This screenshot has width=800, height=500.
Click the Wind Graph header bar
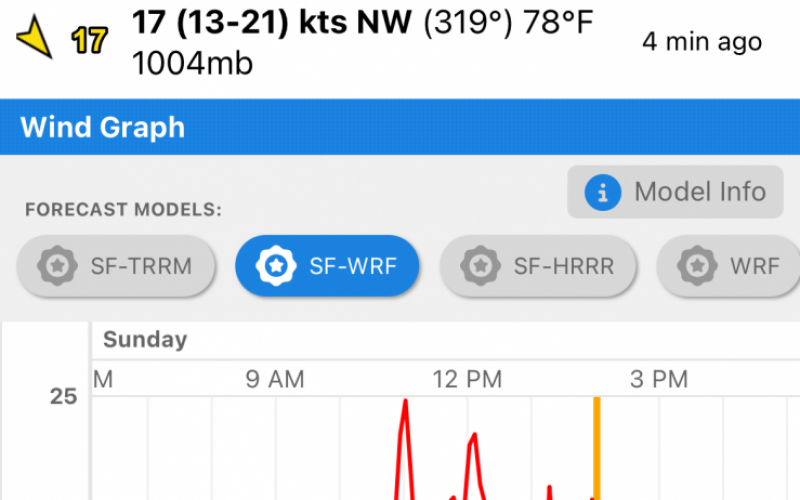(400, 127)
